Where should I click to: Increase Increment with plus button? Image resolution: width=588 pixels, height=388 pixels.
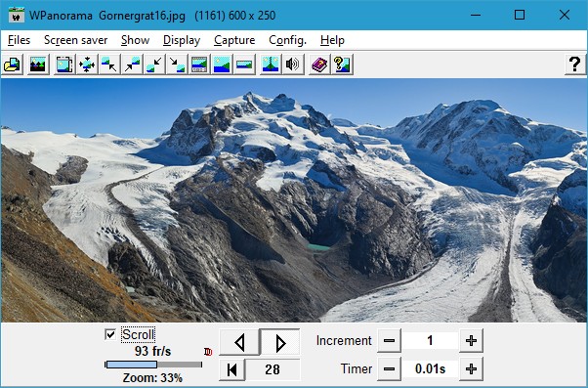pos(471,341)
